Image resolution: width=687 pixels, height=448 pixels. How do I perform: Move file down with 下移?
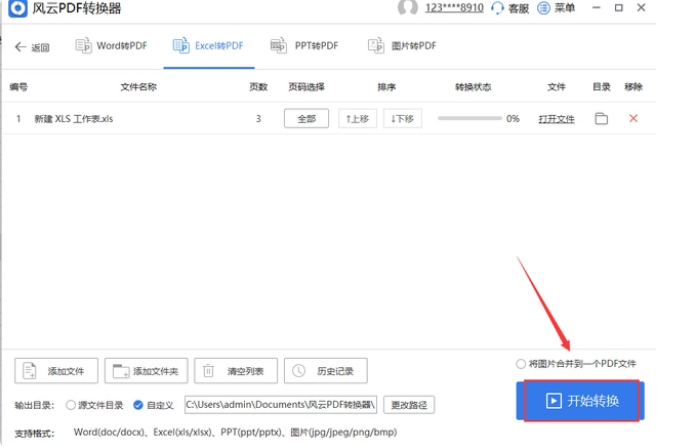403,118
